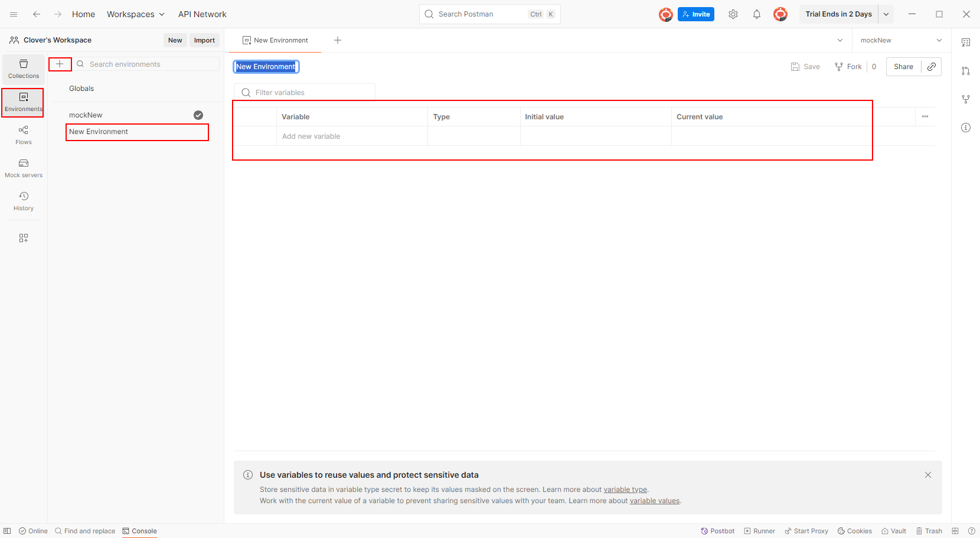Click Trial Ends in 2 Days button

[x=839, y=14]
